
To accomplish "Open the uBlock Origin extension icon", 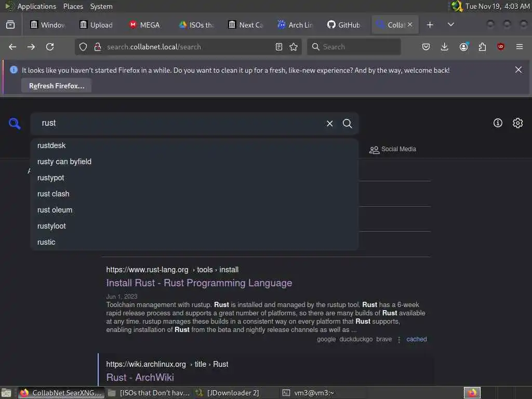I will 501,47.
